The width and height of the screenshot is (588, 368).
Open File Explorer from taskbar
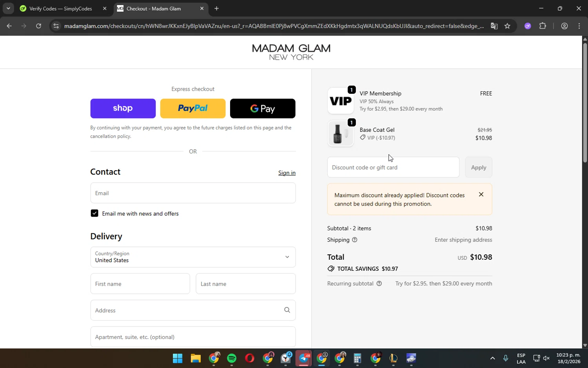(x=196, y=358)
